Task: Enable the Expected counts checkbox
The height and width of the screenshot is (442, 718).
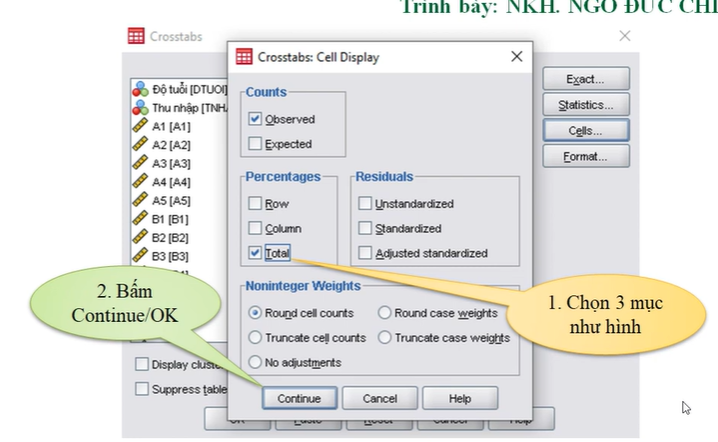Action: click(255, 144)
